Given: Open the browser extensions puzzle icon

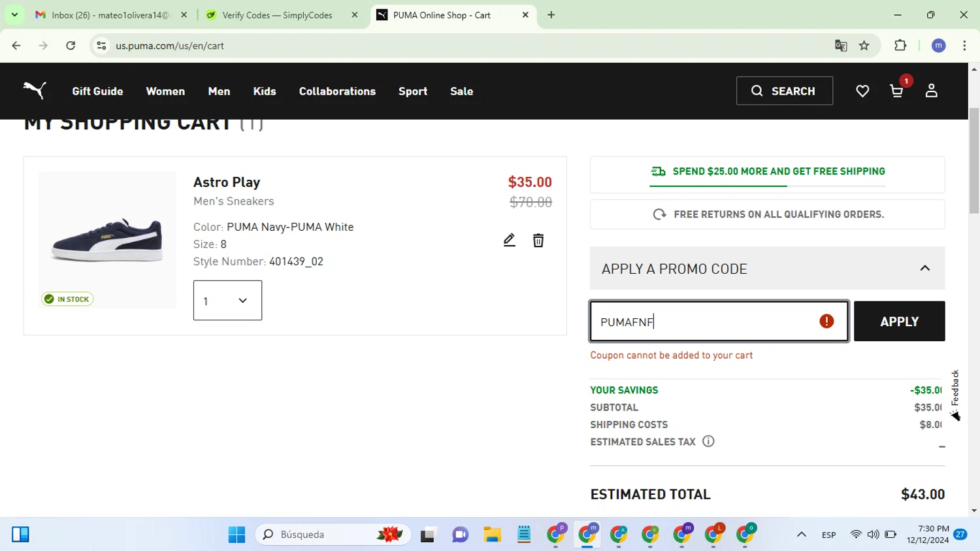Looking at the screenshot, I should click(x=900, y=46).
